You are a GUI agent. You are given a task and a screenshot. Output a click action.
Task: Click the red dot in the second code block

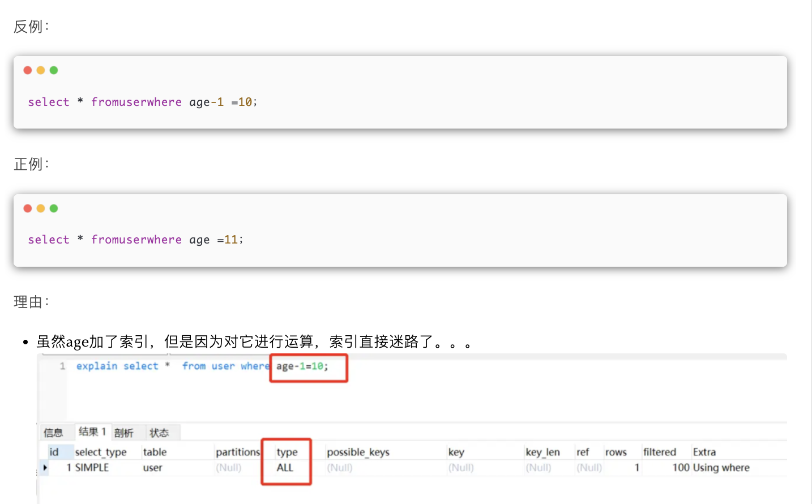click(x=27, y=208)
